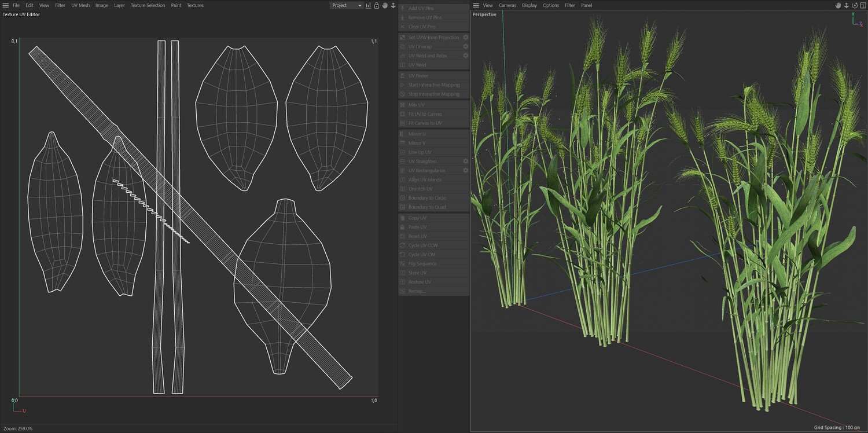Click Fit Canvas to UV
The image size is (868, 433).
coord(433,123)
